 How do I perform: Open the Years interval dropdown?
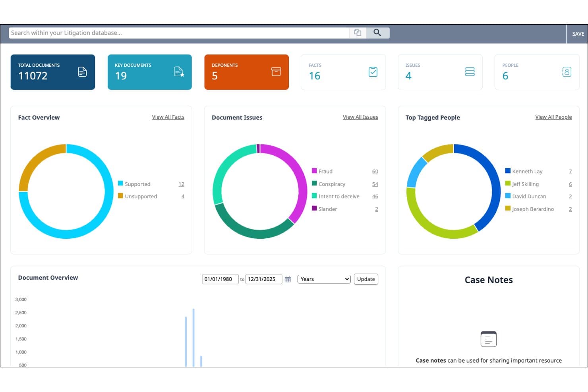click(324, 279)
